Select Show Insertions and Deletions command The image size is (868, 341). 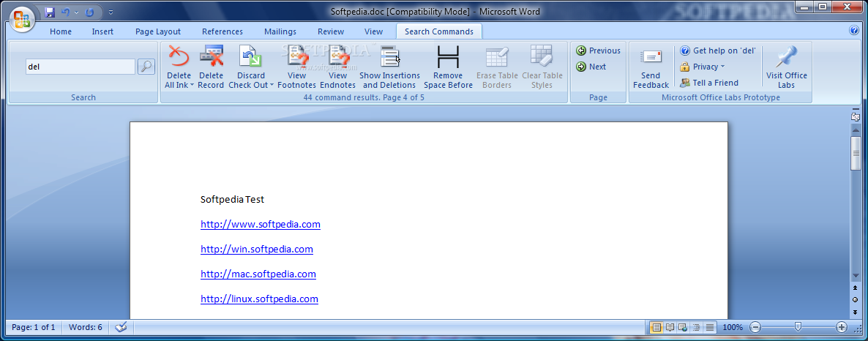tap(389, 67)
